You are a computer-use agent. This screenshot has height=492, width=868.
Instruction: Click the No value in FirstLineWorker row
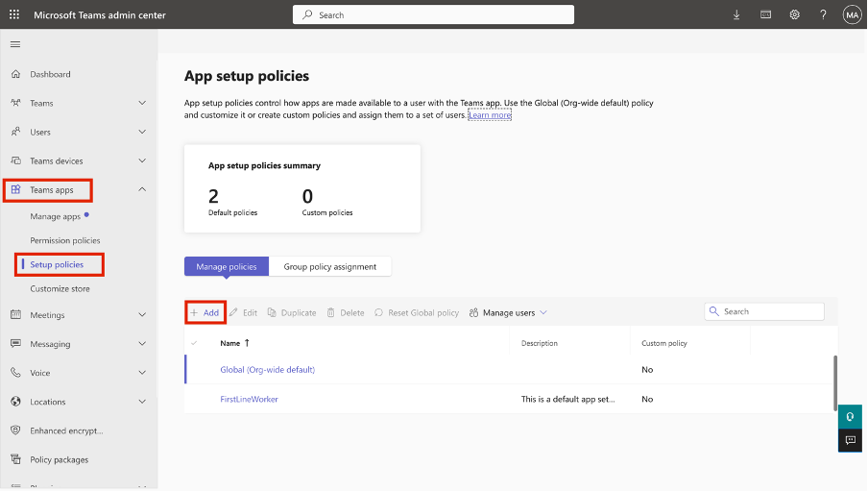coord(647,399)
